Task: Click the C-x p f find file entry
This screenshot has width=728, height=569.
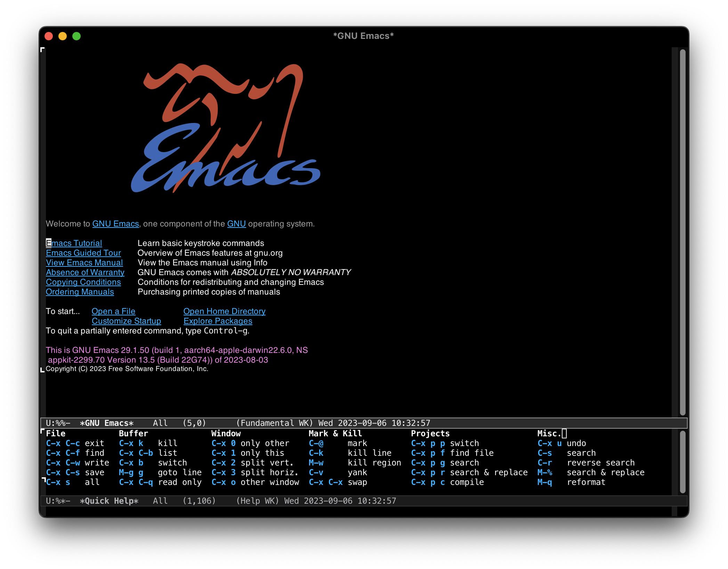Action: (x=452, y=453)
